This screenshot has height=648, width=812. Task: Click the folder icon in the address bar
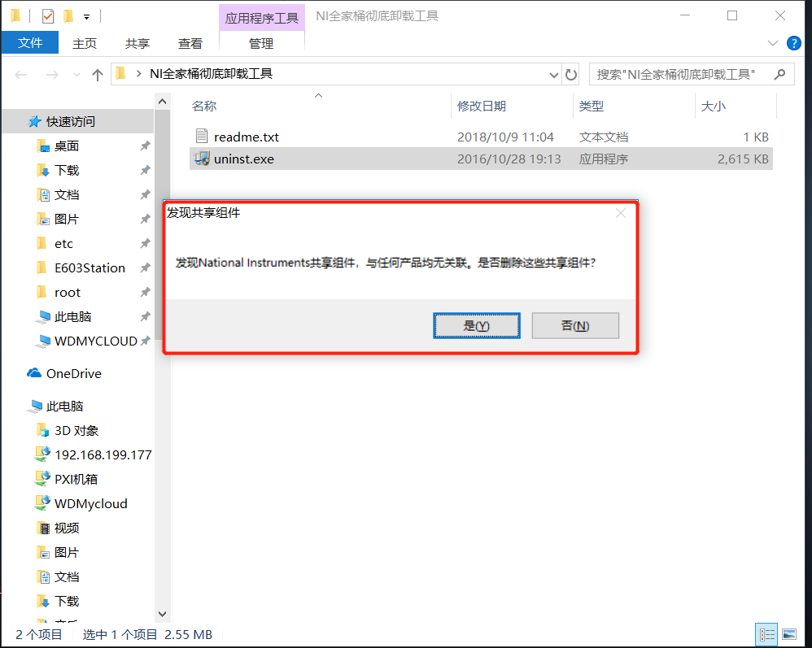pyautogui.click(x=120, y=74)
